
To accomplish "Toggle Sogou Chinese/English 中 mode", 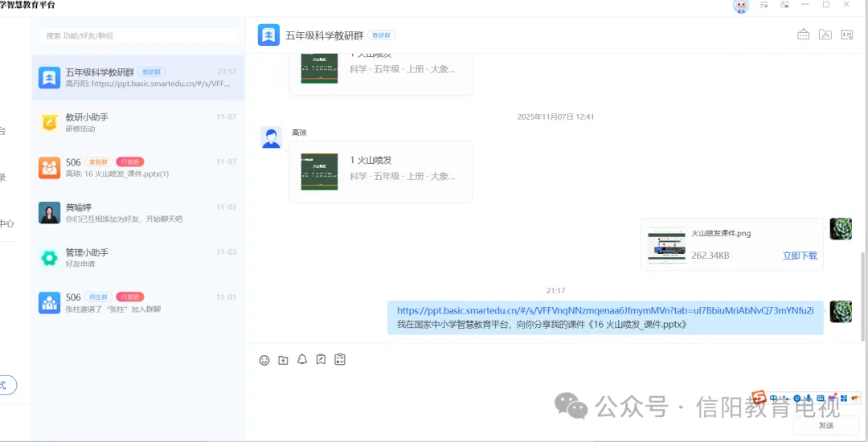I will (x=773, y=398).
